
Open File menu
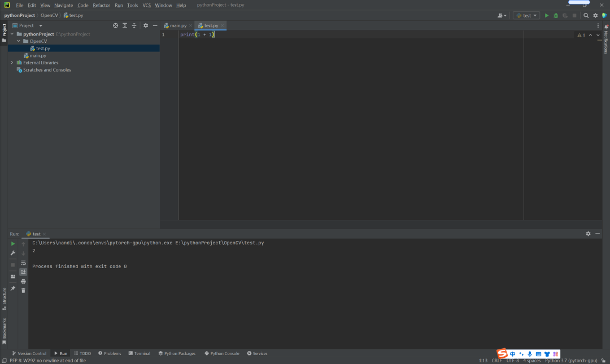(x=19, y=5)
